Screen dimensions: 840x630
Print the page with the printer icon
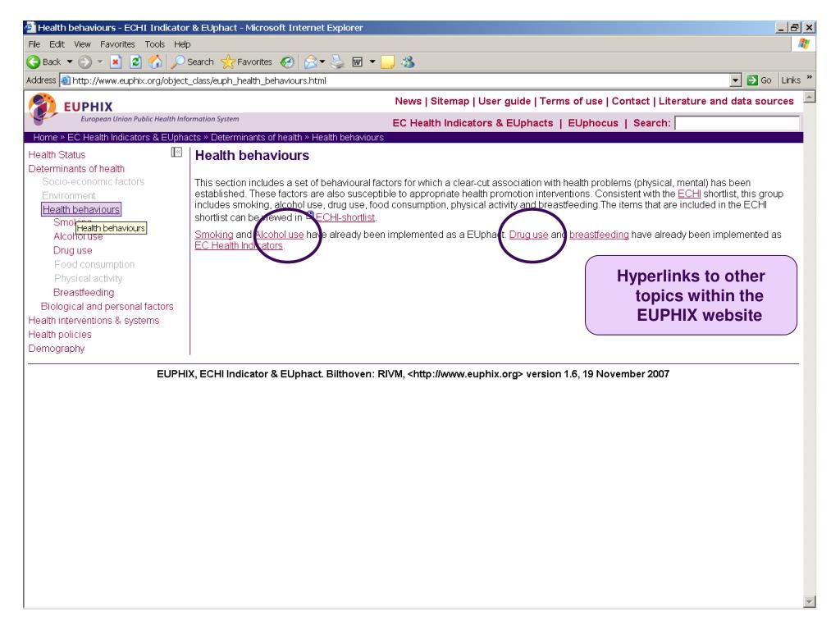337,62
